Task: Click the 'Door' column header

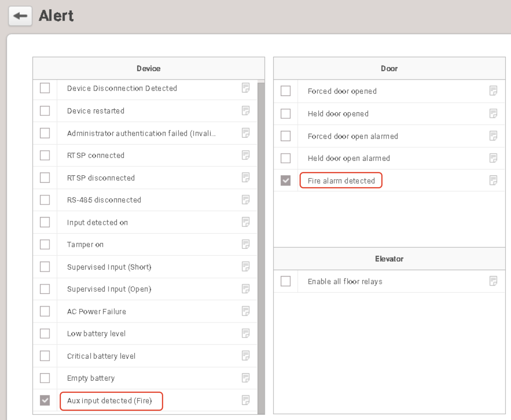Action: (389, 68)
